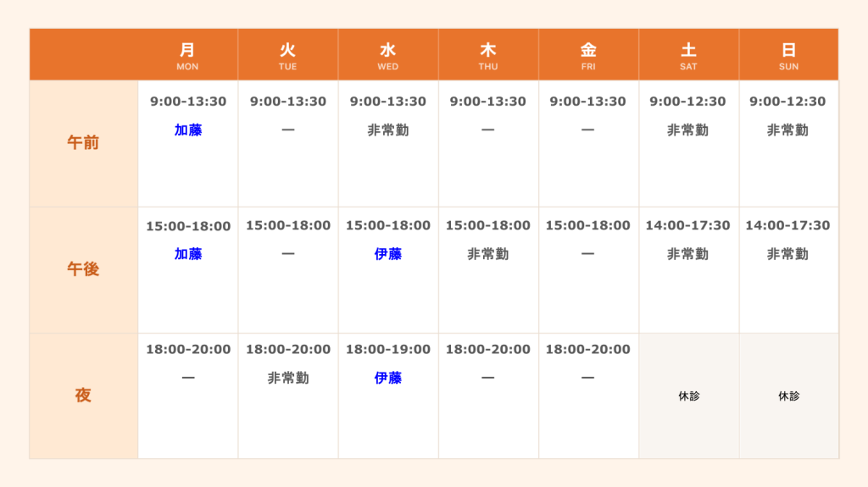Click 非常勤 in Wednesday morning cell
Screen dimensions: 868x487
388,130
